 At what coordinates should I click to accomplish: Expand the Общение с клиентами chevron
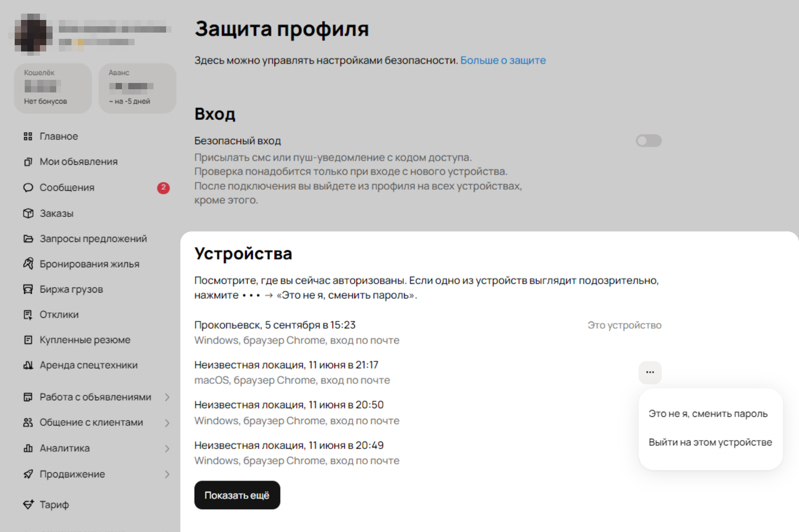click(x=167, y=423)
